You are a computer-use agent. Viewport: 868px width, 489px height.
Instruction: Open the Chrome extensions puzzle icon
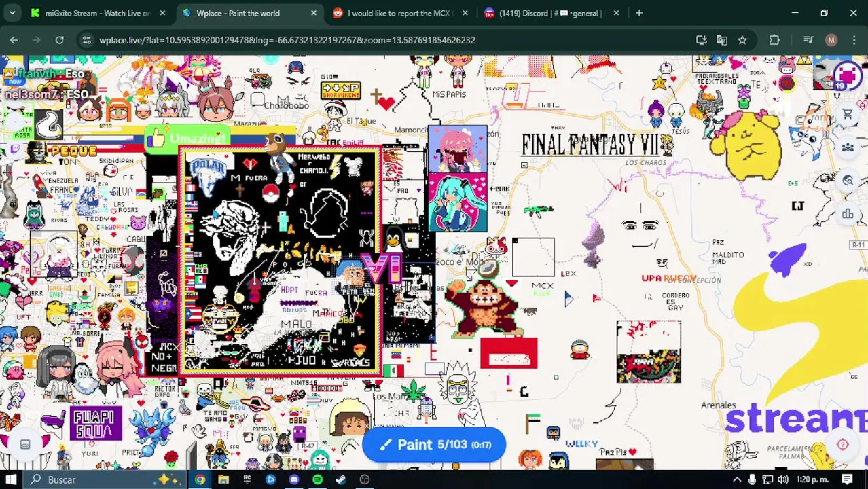coord(774,40)
